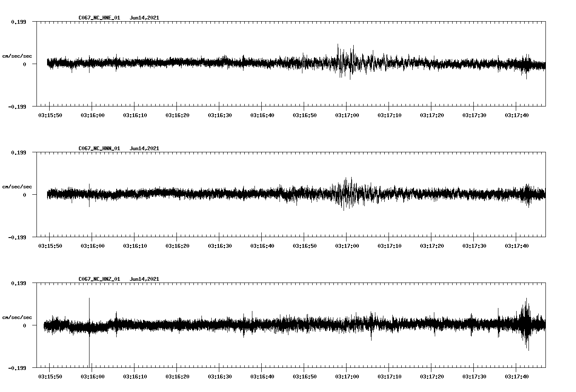The image size is (576, 392).
Task: Click the C067_NC_HNZ_01 channel title
Action: click(x=99, y=279)
